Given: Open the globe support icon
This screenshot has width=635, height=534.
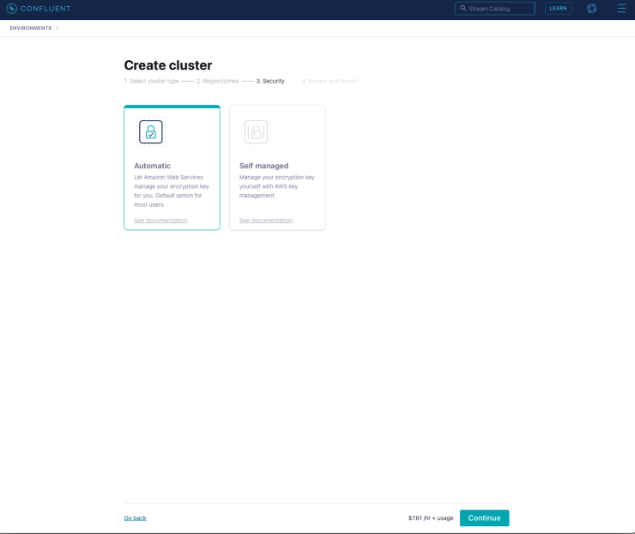Looking at the screenshot, I should coord(592,9).
